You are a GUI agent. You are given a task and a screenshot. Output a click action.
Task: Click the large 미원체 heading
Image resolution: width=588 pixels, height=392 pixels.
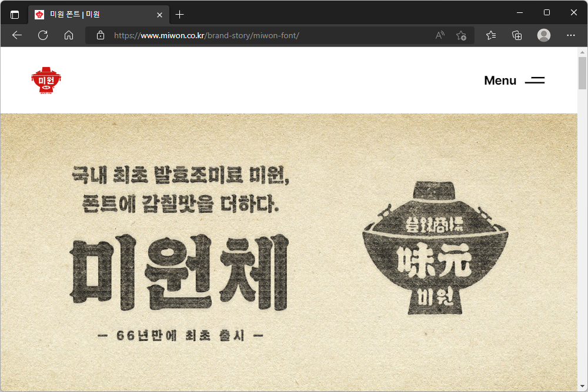(179, 273)
